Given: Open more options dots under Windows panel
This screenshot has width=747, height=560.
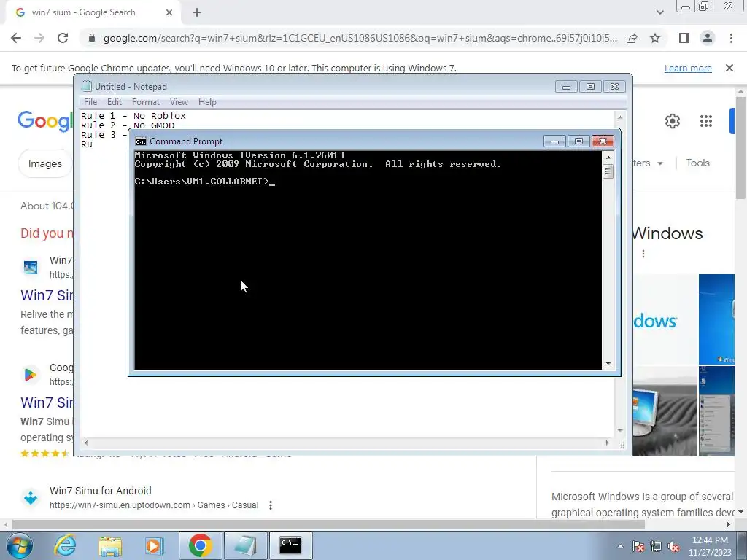Looking at the screenshot, I should [x=643, y=254].
